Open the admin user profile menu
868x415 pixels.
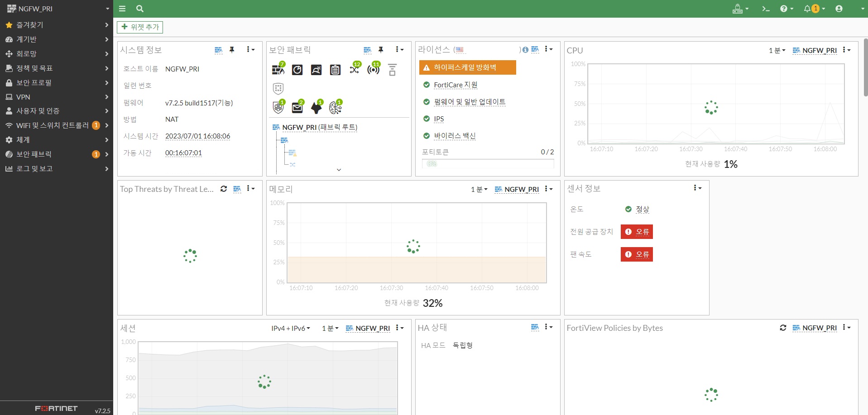(839, 9)
